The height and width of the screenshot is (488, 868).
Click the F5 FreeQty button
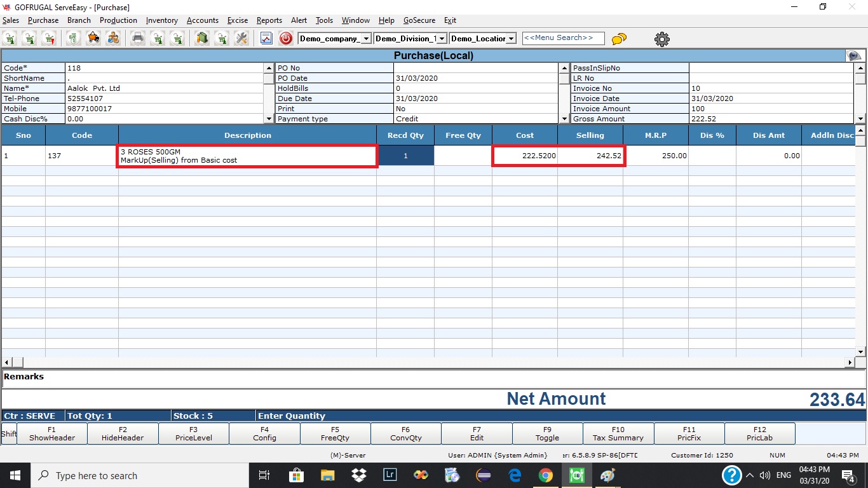click(335, 434)
